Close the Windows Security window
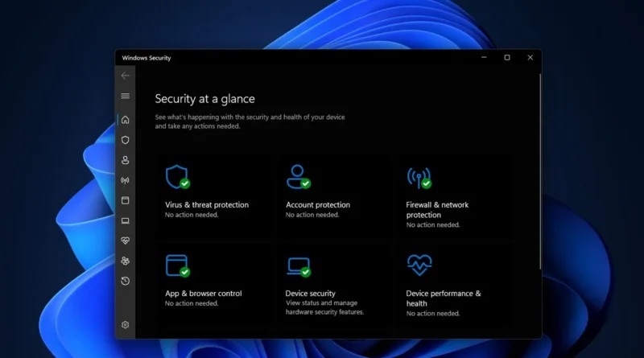The image size is (644, 358). coord(530,57)
